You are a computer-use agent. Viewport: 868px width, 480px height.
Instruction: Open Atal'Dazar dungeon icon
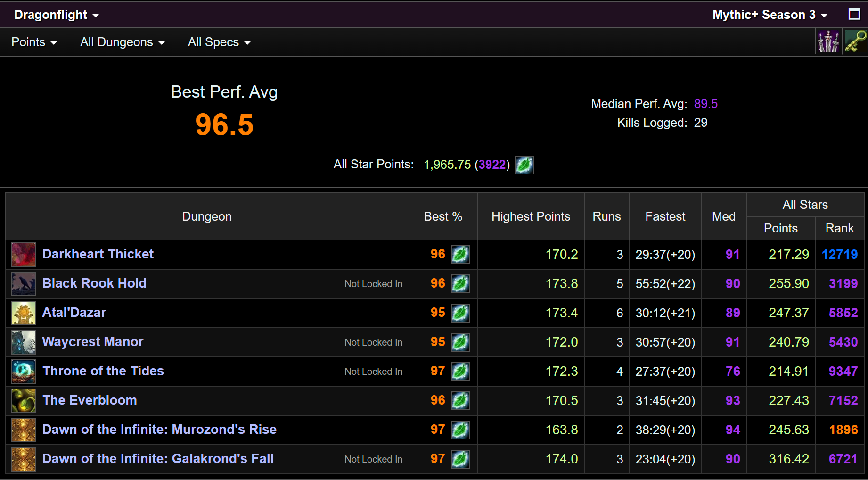(24, 313)
